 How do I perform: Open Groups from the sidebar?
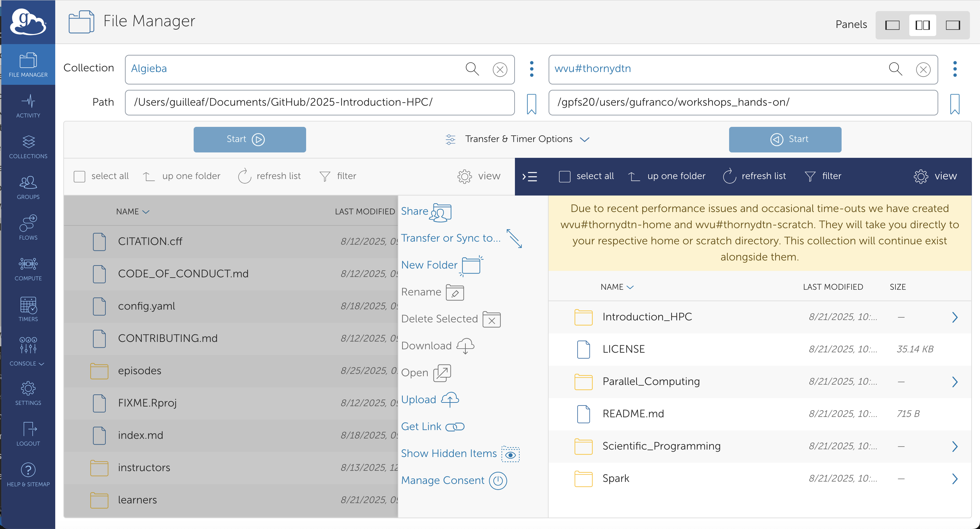coord(28,187)
